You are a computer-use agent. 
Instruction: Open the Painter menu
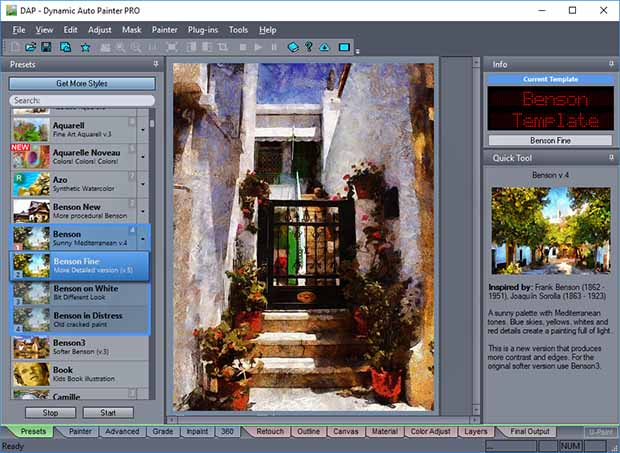(x=164, y=30)
